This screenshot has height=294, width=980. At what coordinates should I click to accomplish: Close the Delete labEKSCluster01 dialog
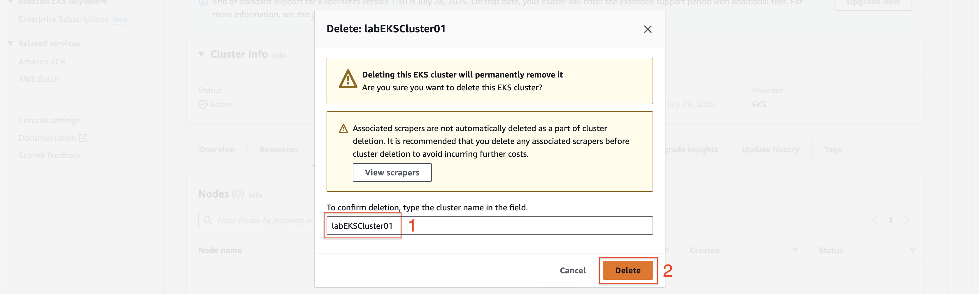coord(648,29)
